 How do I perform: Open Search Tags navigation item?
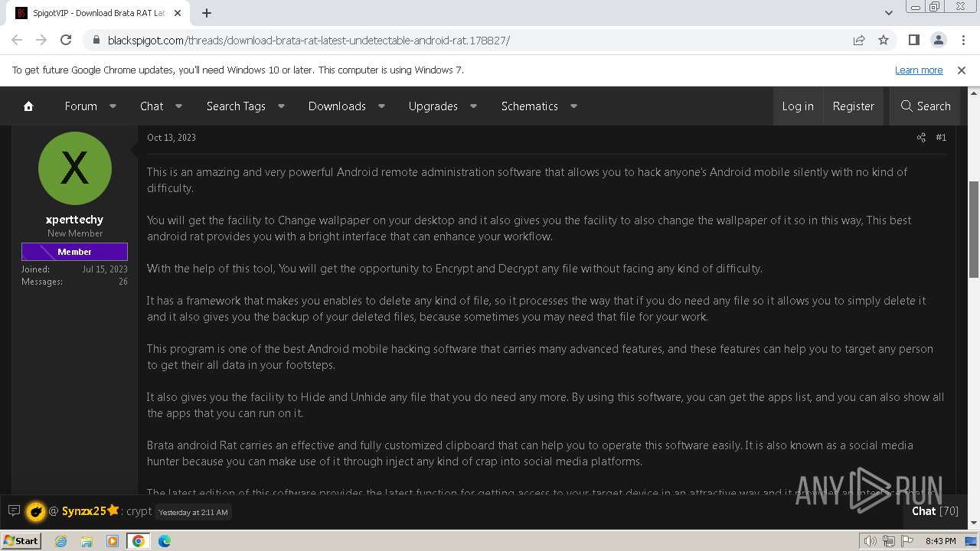[x=236, y=106]
